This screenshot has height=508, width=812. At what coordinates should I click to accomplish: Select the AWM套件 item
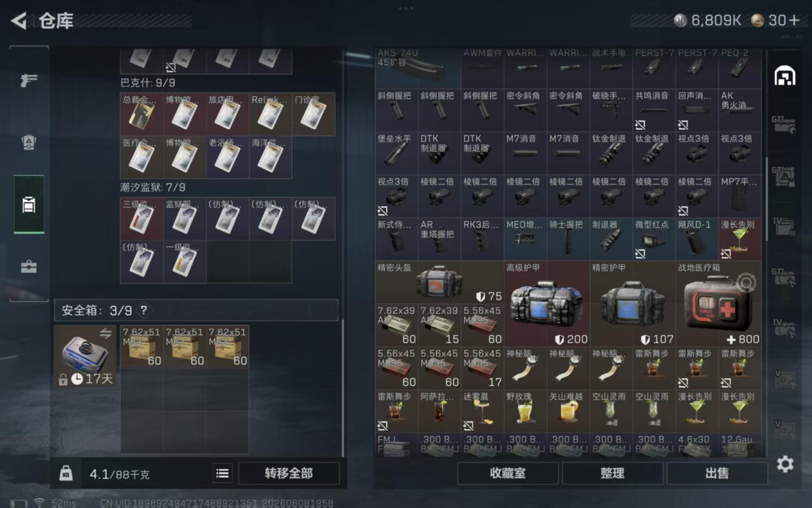[482, 67]
